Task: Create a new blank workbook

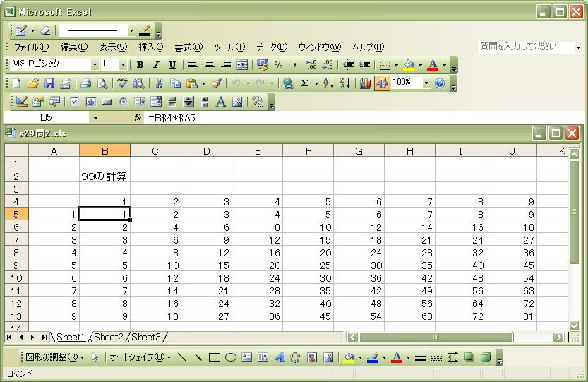Action: pos(16,83)
